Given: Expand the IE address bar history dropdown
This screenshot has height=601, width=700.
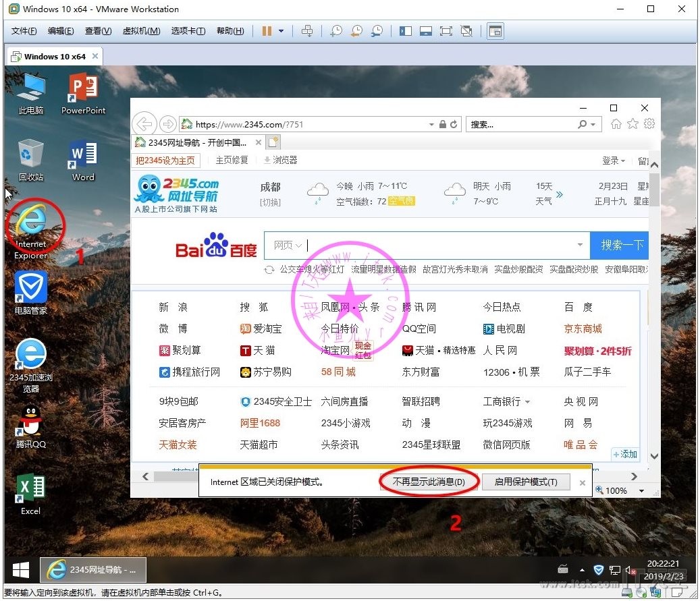Looking at the screenshot, I should (431, 125).
